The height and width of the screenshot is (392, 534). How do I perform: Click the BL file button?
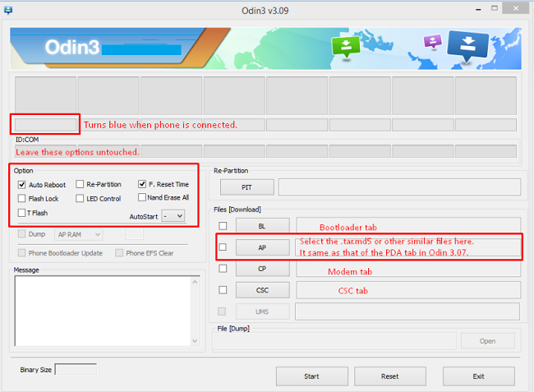(263, 226)
